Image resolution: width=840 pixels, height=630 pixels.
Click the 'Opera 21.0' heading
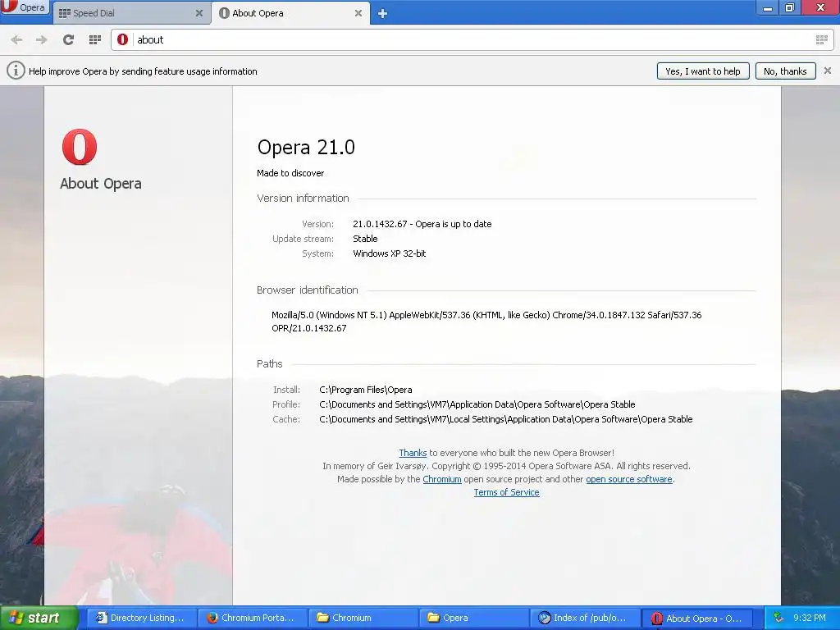[x=306, y=148]
